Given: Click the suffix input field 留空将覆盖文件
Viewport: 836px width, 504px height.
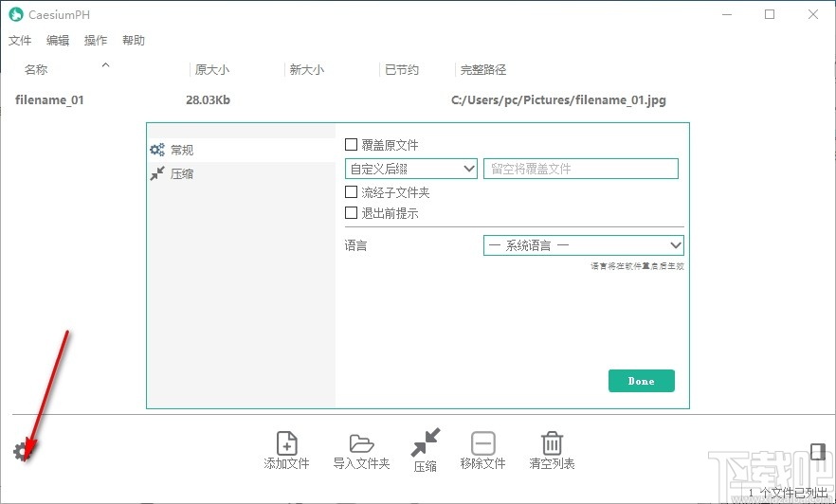Looking at the screenshot, I should tap(581, 169).
